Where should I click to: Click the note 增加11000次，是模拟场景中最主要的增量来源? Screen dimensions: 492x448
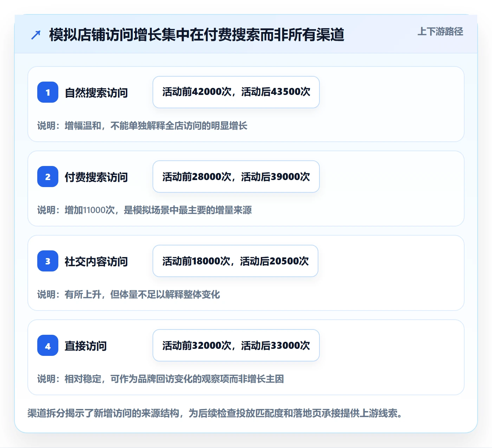coord(158,210)
